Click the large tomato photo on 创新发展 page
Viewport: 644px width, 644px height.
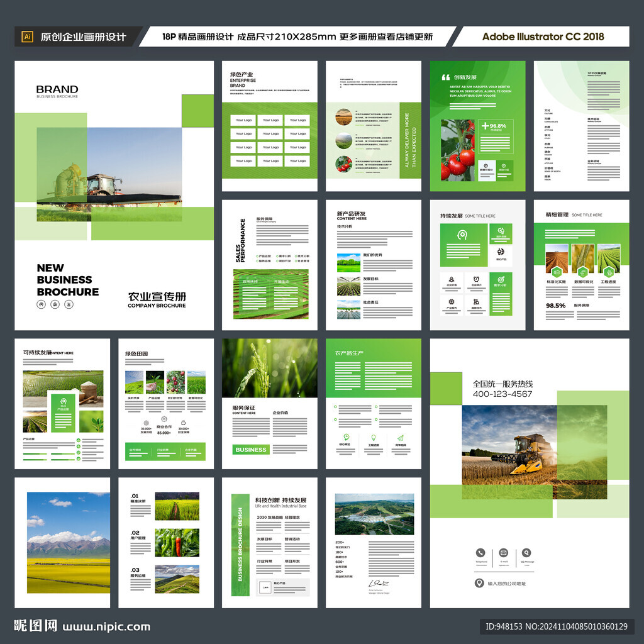coord(458,150)
